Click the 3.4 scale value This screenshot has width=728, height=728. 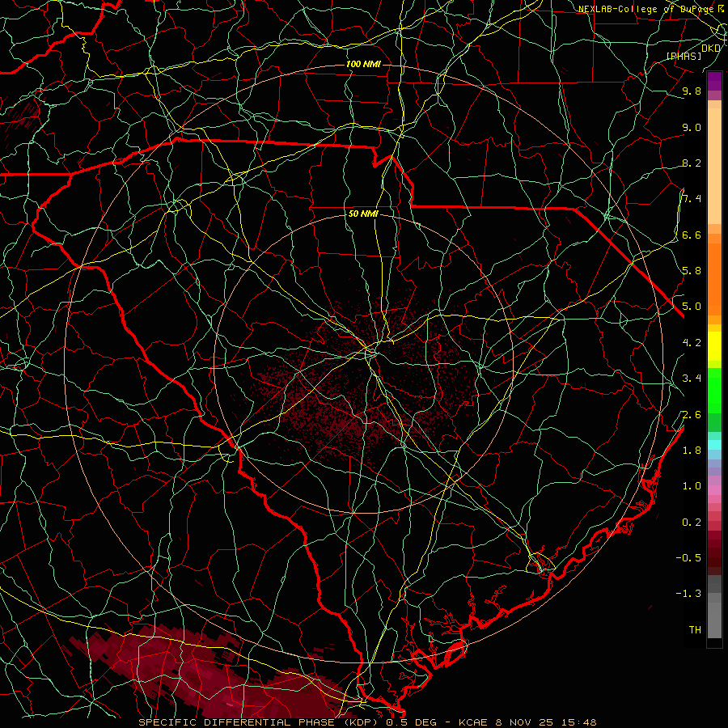pyautogui.click(x=692, y=379)
